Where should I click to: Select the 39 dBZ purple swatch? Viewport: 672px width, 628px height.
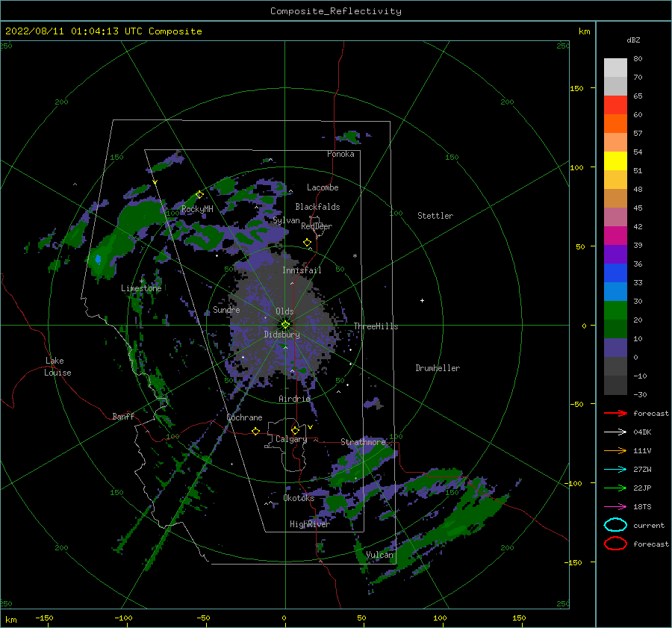pos(615,254)
